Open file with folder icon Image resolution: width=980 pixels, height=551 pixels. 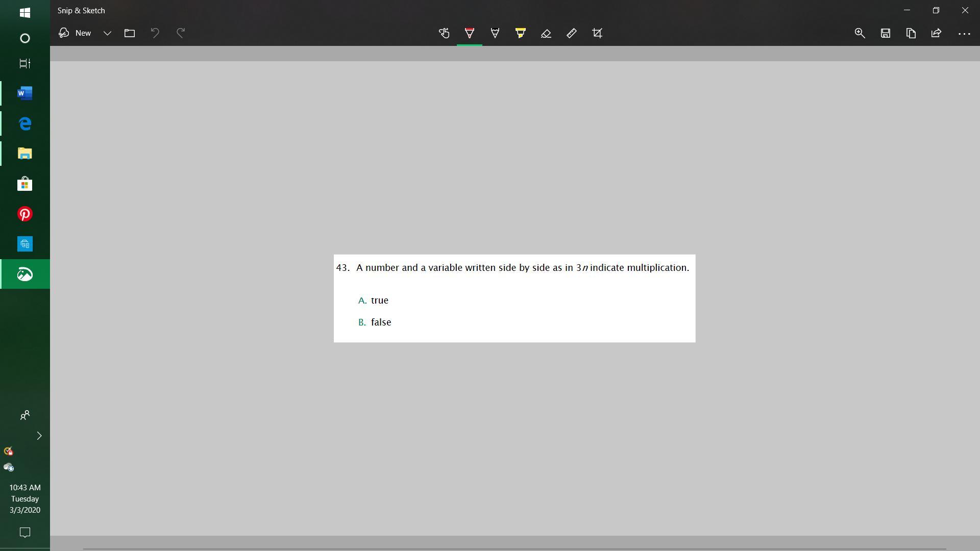tap(130, 33)
